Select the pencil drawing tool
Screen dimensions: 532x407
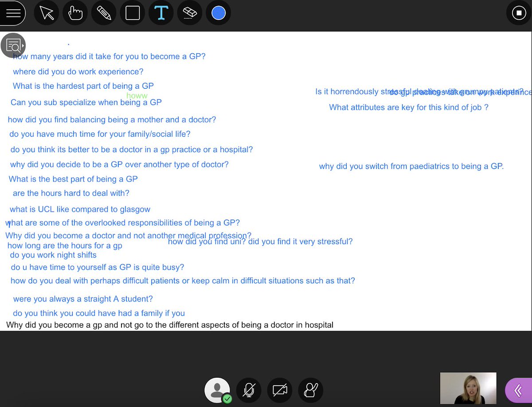(104, 13)
